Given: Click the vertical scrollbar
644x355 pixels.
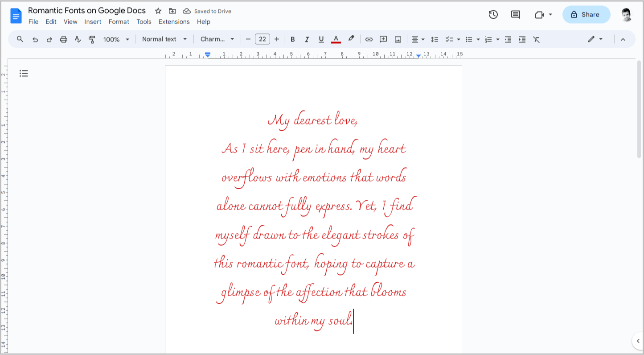Looking at the screenshot, I should coord(639,109).
